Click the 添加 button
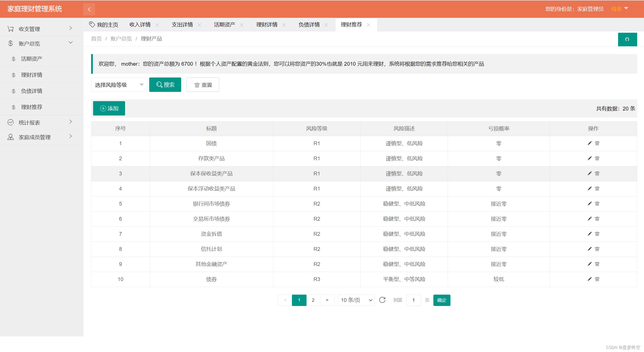The image size is (644, 352). (x=109, y=108)
